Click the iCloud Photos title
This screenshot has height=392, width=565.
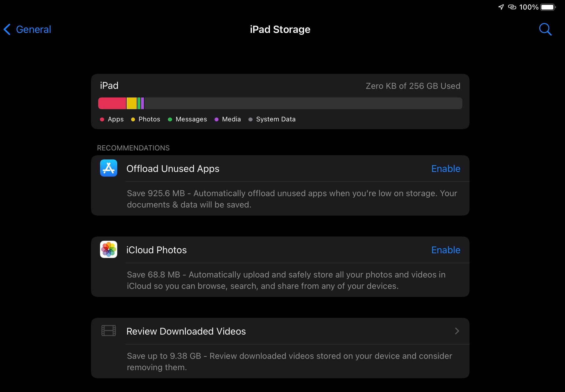pyautogui.click(x=156, y=250)
